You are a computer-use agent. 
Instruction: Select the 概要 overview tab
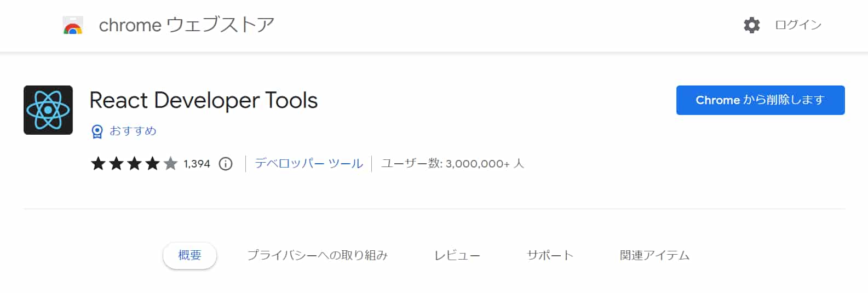coord(189,255)
